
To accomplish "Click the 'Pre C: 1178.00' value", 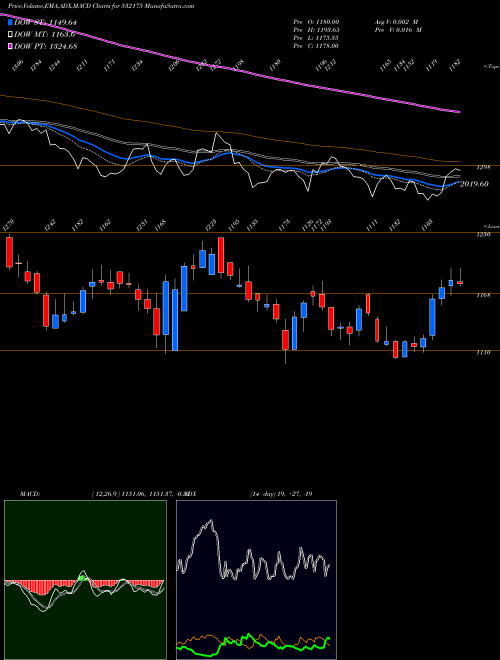I will click(316, 46).
